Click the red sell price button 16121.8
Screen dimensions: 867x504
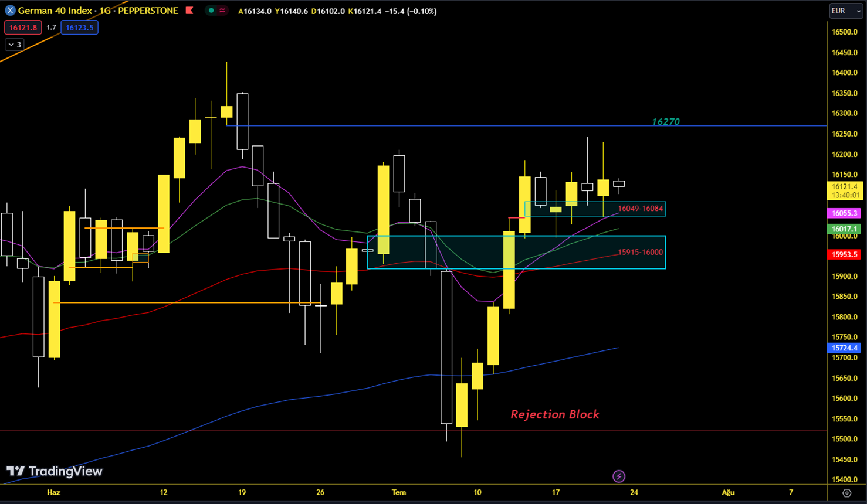(23, 28)
